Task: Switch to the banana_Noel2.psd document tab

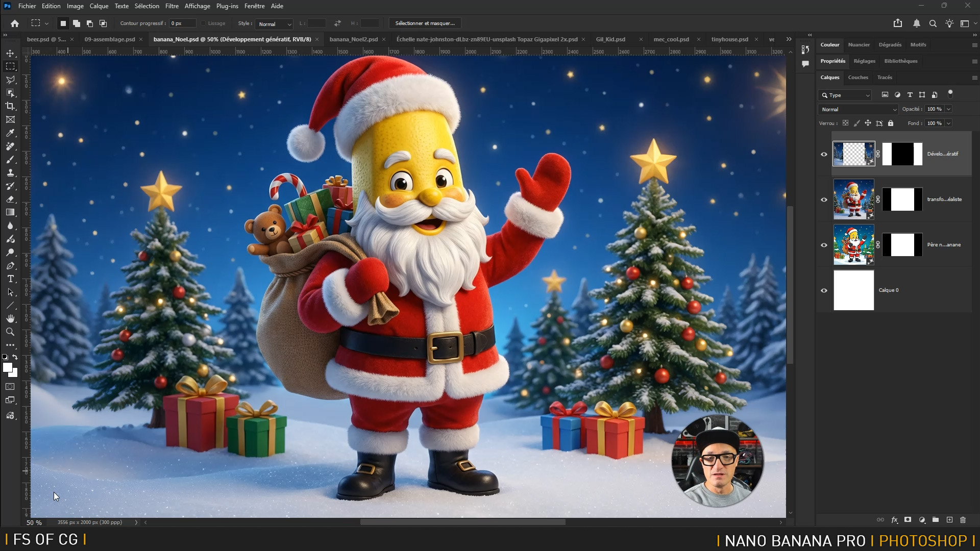Action: point(353,39)
